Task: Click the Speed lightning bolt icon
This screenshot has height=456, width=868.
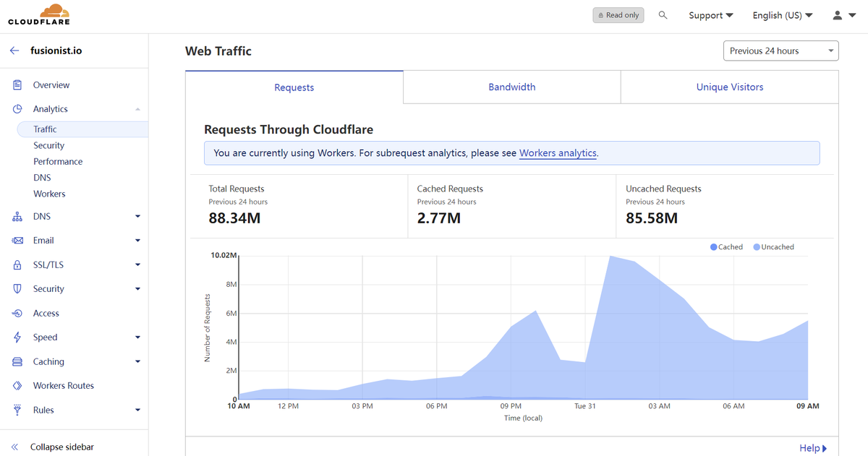Action: (17, 337)
